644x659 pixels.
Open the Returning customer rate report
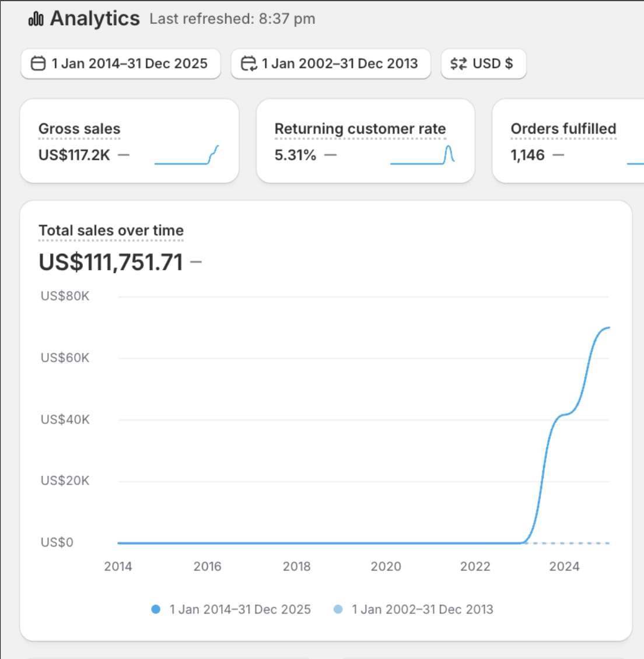tap(360, 129)
